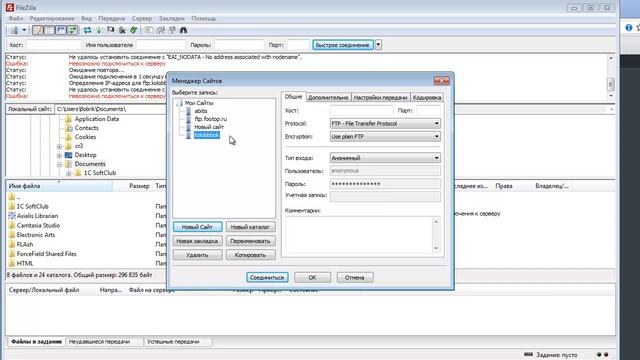This screenshot has height=360, width=640.
Task: Select the ftp.footop.ru site entry
Action: coord(211,119)
